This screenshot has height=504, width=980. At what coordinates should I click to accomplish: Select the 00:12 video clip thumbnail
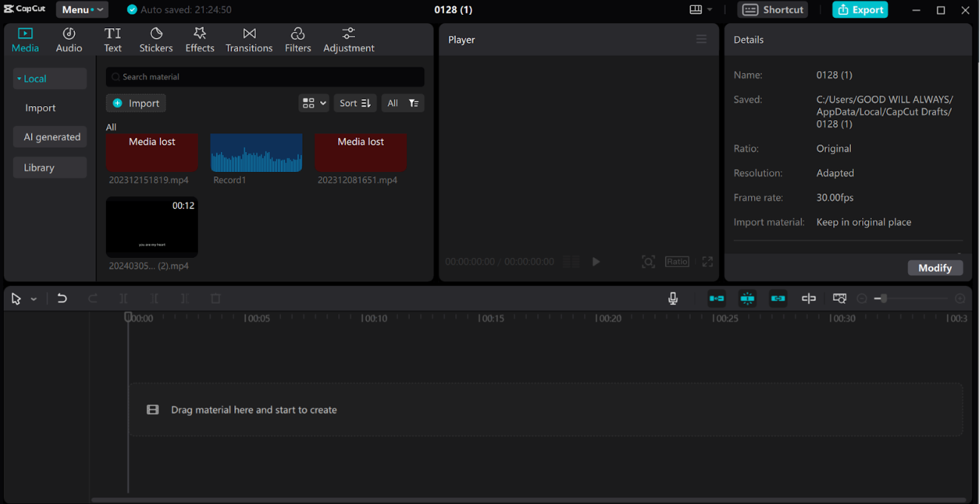[152, 227]
